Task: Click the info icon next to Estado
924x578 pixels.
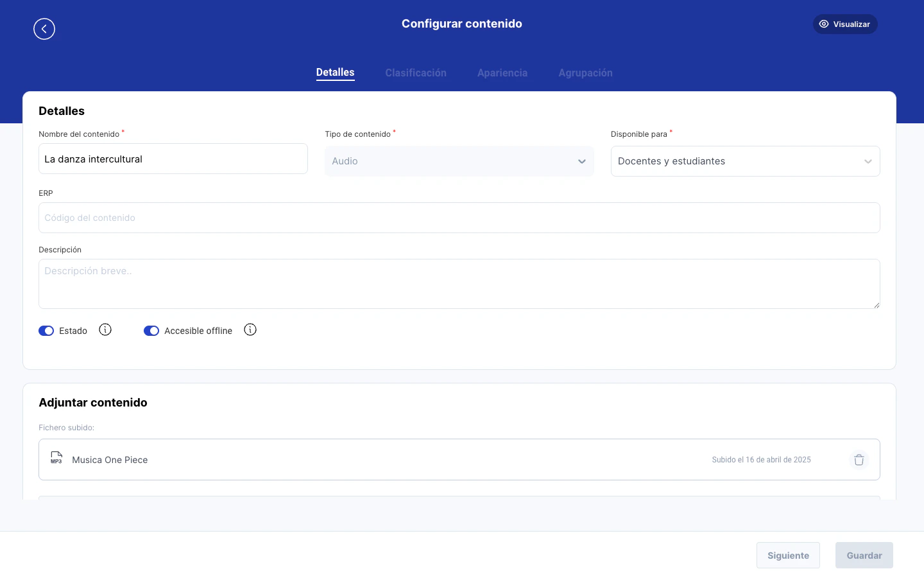Action: [x=105, y=329]
